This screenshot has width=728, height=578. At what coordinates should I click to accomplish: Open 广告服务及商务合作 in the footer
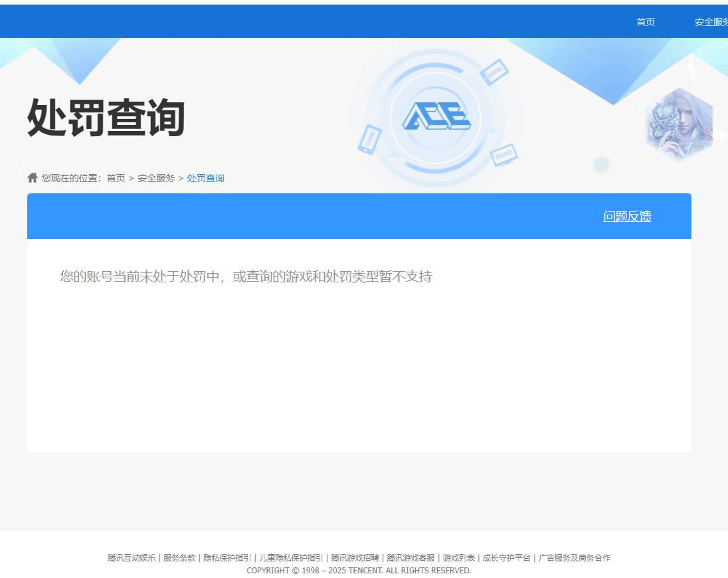pyautogui.click(x=575, y=558)
